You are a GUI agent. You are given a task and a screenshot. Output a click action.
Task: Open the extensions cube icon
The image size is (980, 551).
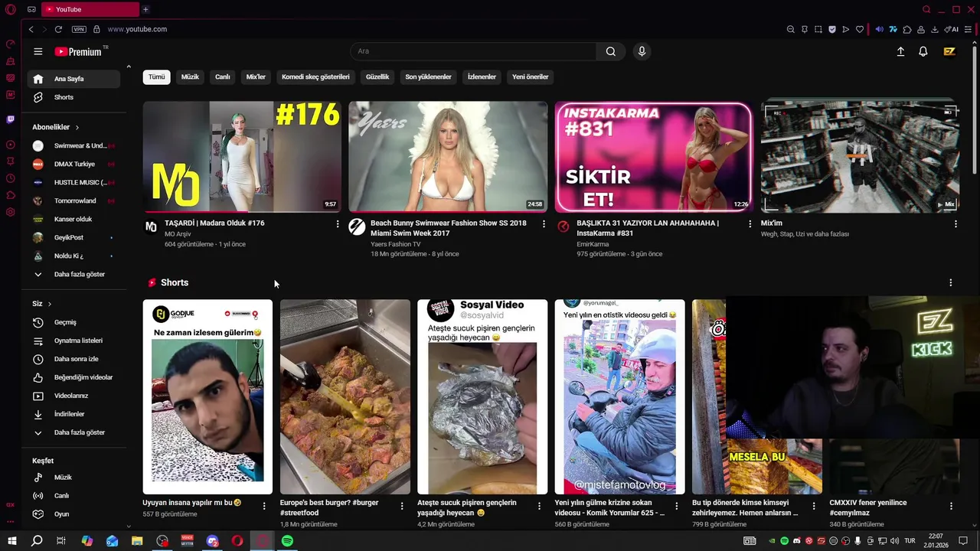coord(907,29)
